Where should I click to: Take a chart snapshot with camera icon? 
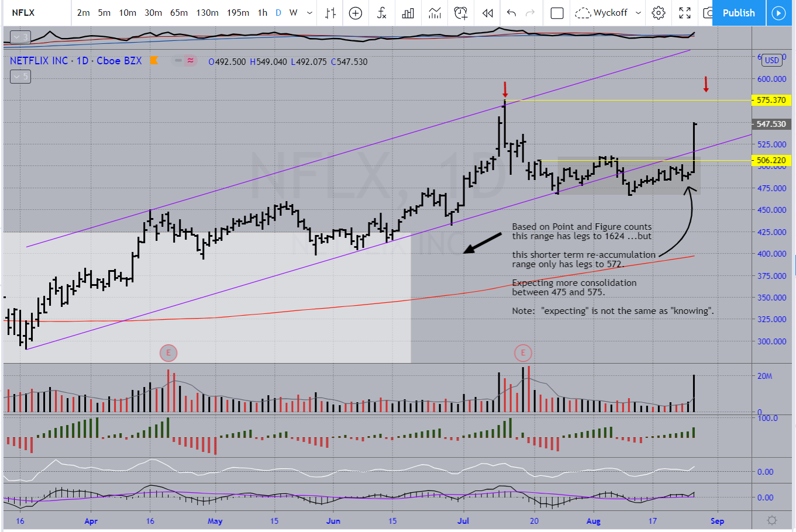click(708, 13)
